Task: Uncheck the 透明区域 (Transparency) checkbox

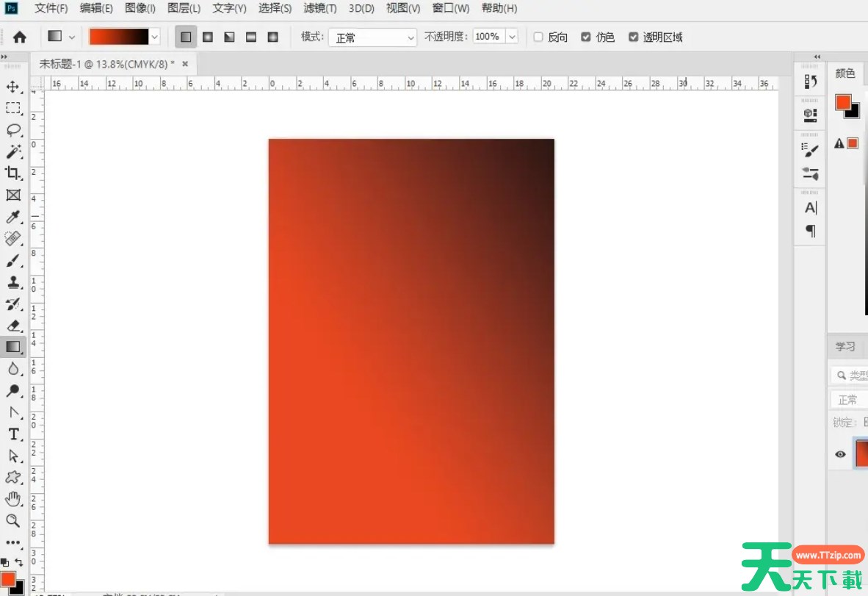Action: (x=633, y=37)
